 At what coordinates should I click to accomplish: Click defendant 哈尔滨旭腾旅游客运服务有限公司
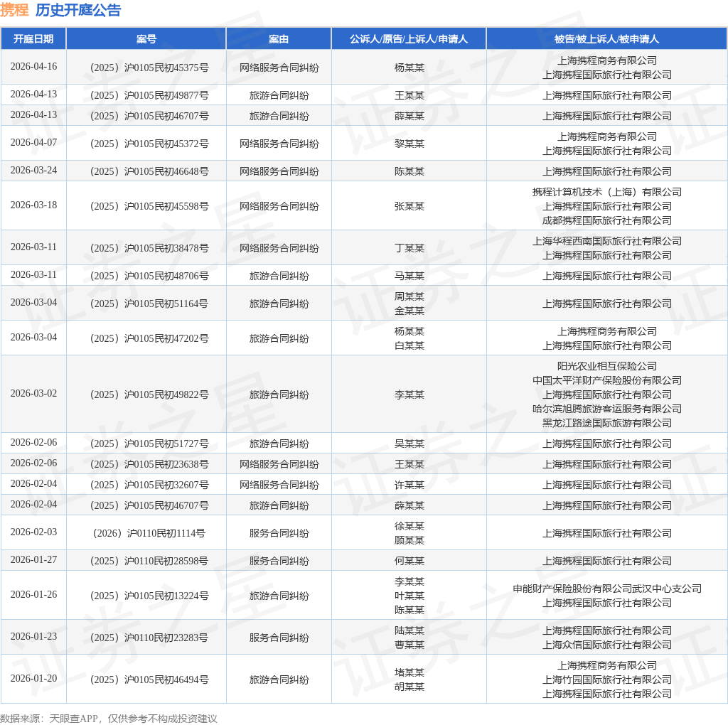(x=607, y=409)
